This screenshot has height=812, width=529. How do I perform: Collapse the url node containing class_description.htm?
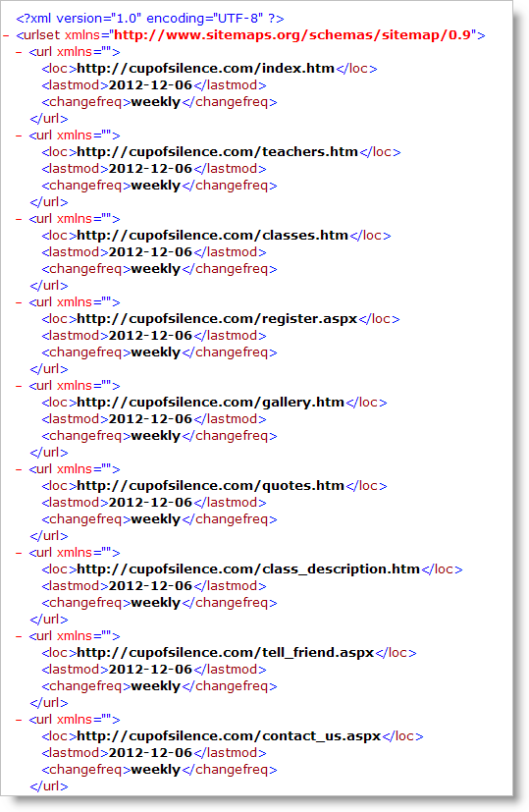point(20,553)
